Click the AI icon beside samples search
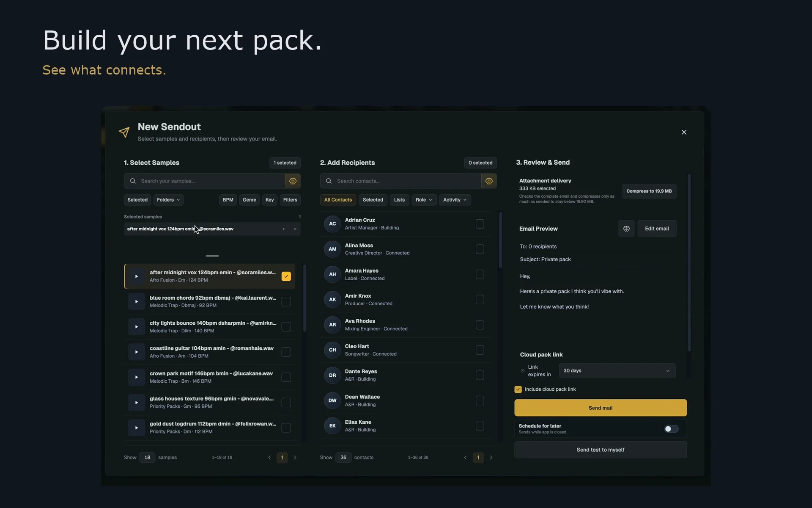This screenshot has width=812, height=508. coord(293,181)
